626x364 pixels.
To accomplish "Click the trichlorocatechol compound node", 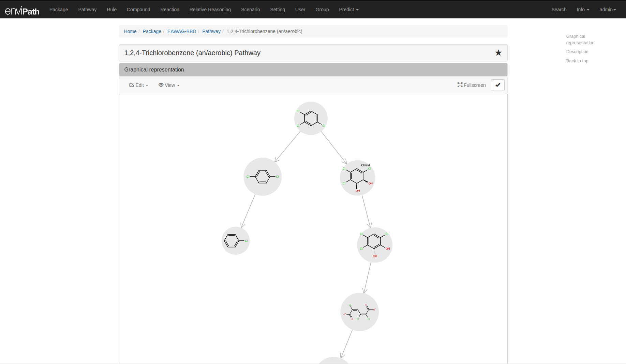I will point(374,244).
